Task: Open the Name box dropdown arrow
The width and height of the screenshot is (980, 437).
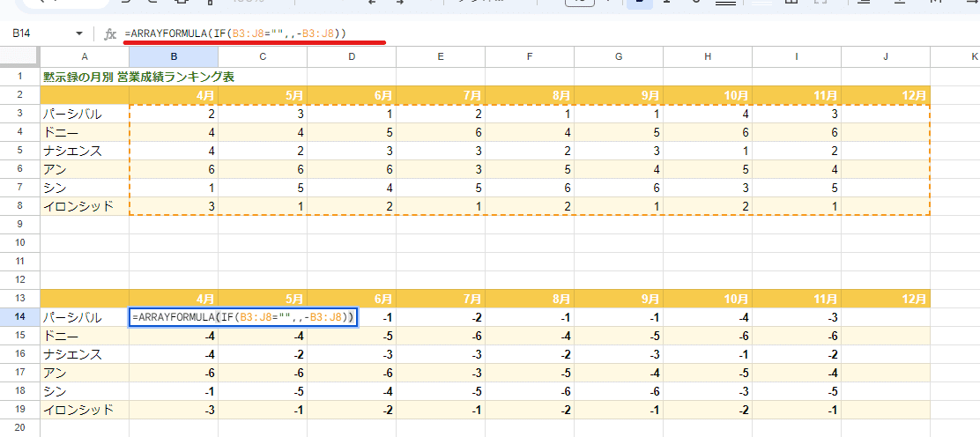Action: (x=78, y=33)
